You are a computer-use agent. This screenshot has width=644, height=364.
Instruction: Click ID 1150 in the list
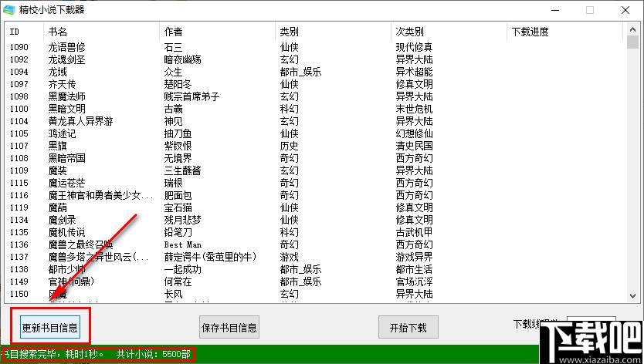pos(19,294)
